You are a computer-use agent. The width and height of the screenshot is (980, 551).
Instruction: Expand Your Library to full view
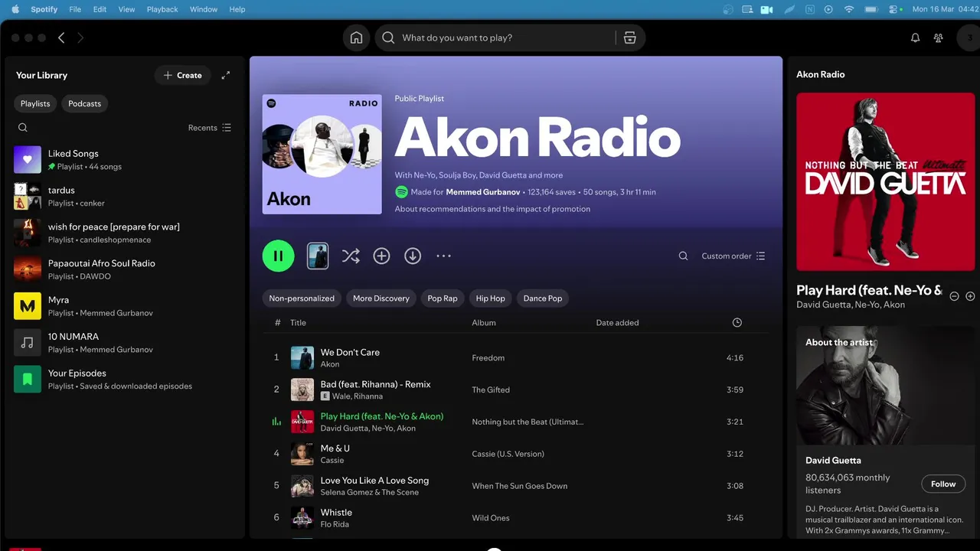tap(225, 75)
